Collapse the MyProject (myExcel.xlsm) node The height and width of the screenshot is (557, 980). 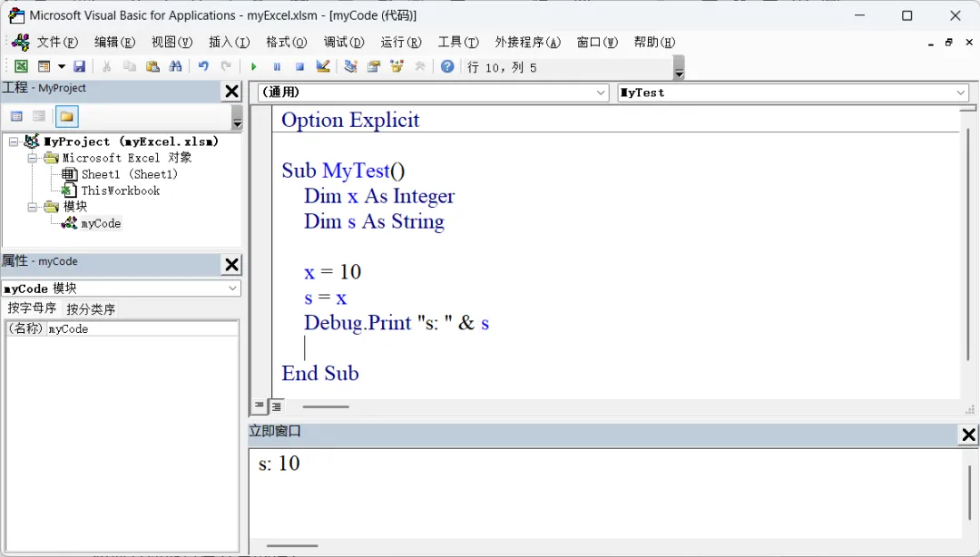pyautogui.click(x=13, y=142)
